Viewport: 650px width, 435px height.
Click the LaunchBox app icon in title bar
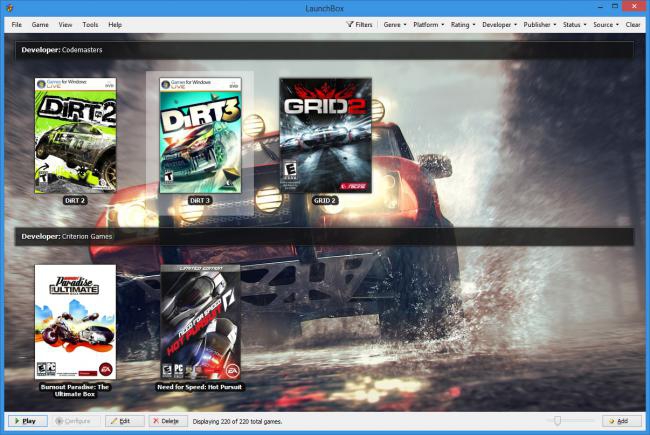point(10,7)
